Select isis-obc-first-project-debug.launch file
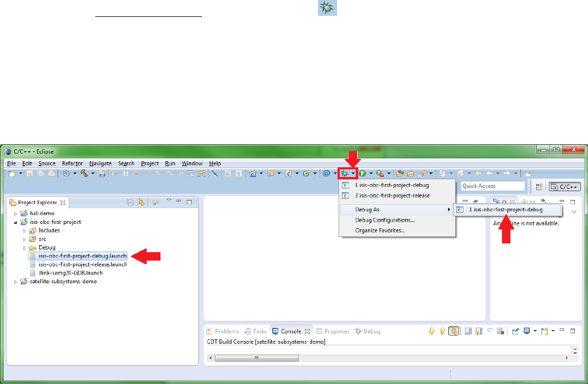Screen dimensions: 588x384 click(78, 256)
